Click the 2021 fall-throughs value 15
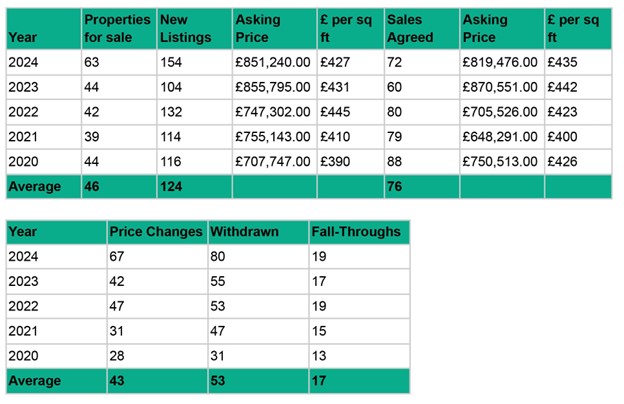Screen dimensions: 624x404 (320, 331)
